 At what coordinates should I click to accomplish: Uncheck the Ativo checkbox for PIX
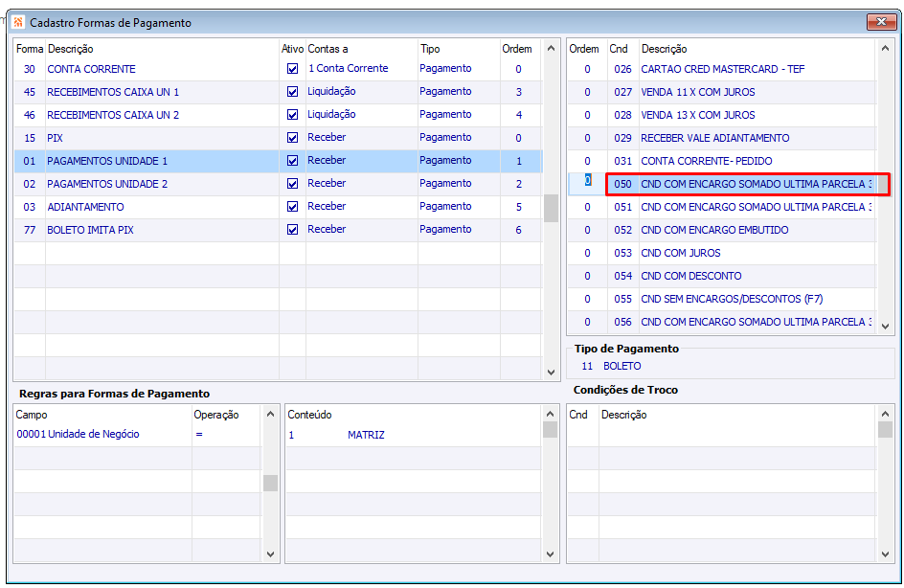tap(292, 138)
